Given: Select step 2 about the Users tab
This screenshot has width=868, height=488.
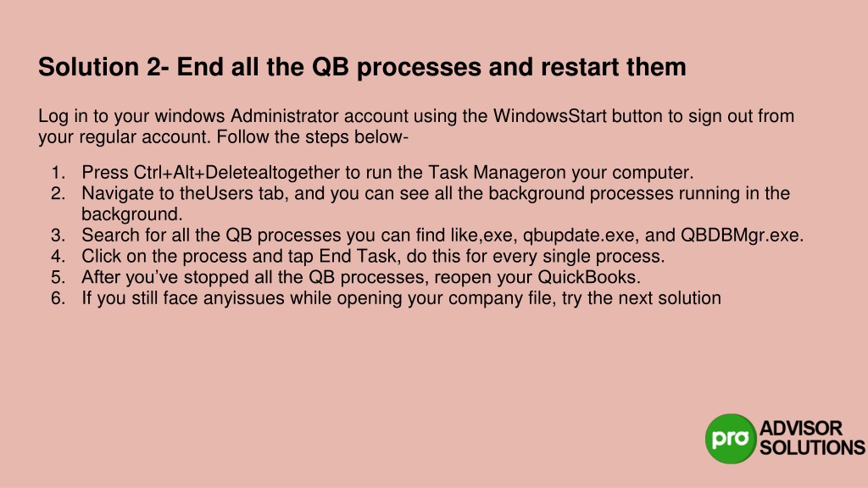Looking at the screenshot, I should point(436,203).
